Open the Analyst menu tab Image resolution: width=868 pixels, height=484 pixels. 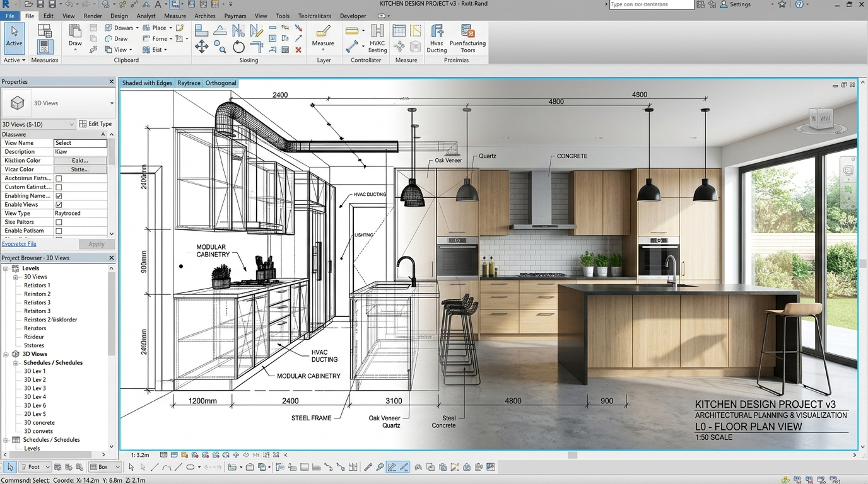click(x=146, y=16)
